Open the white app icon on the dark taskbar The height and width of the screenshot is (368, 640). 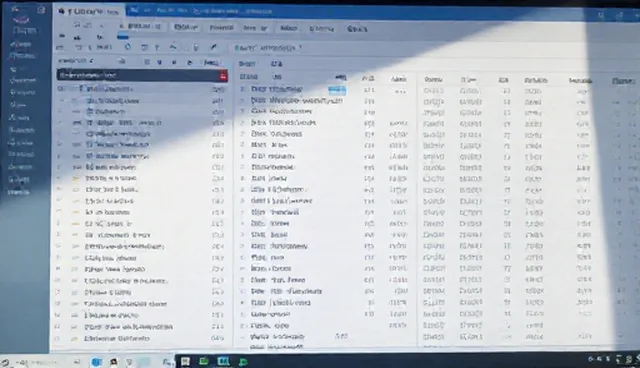click(185, 361)
